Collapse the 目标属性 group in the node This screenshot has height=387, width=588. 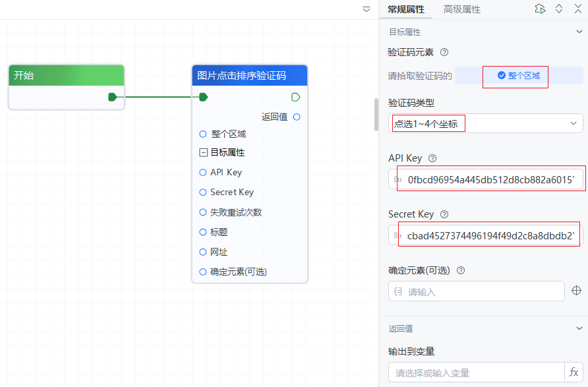point(203,152)
